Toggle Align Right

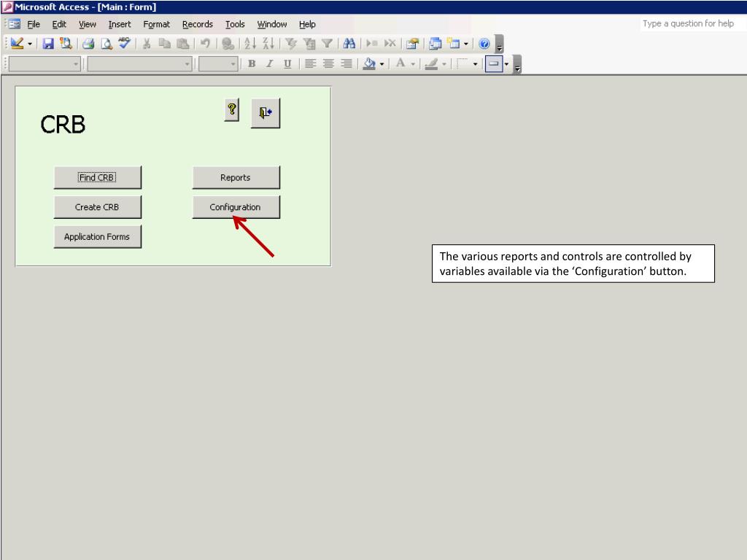pos(347,64)
